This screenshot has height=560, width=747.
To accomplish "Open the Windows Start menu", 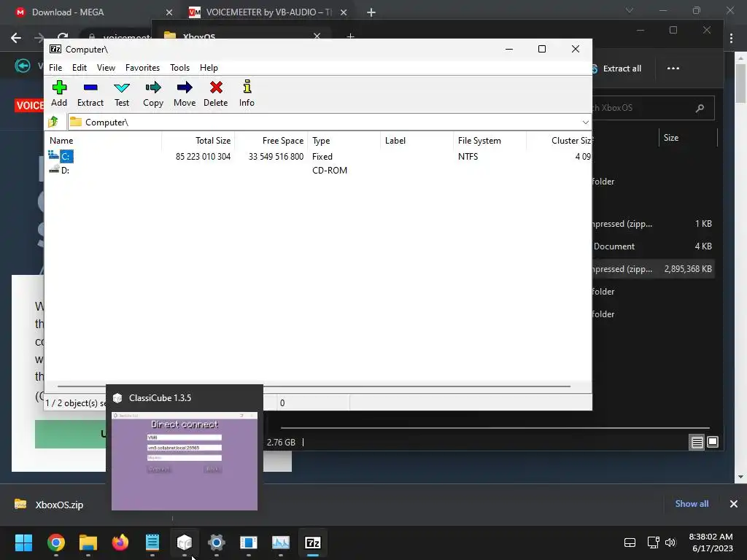I will tap(23, 542).
